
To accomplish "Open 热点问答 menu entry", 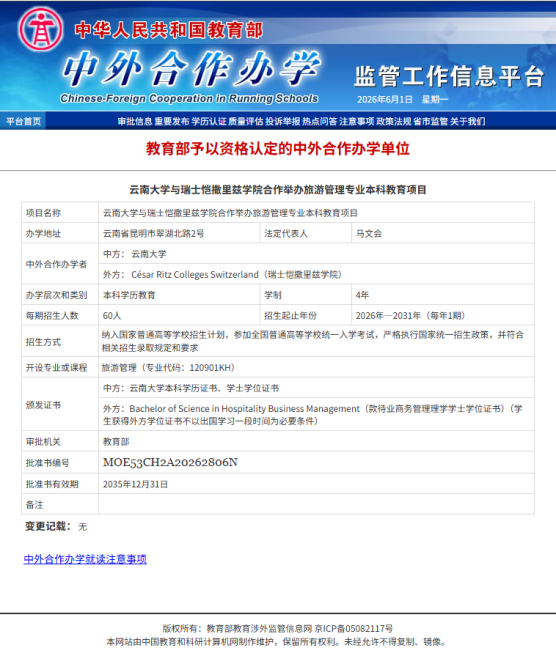I will click(319, 122).
